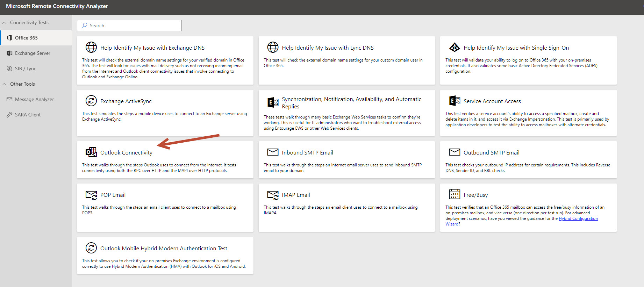
Task: Click the Other Tools heading label
Action: [x=22, y=84]
